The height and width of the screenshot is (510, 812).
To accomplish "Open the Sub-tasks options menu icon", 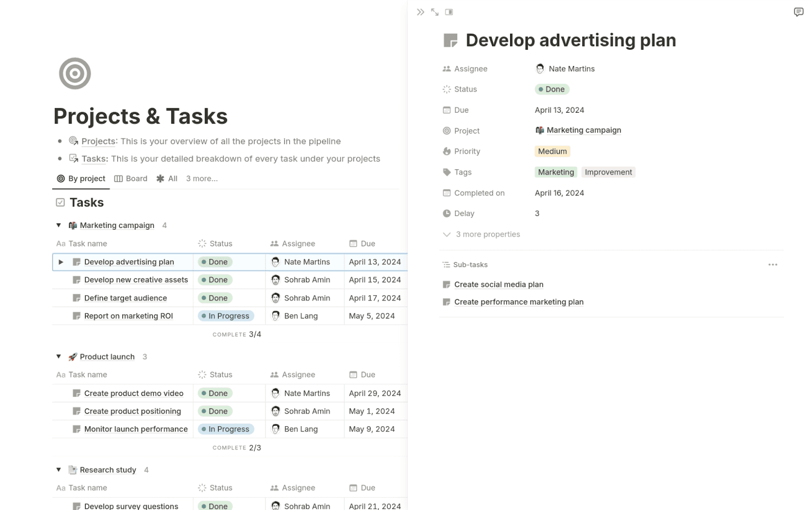I will click(x=772, y=264).
